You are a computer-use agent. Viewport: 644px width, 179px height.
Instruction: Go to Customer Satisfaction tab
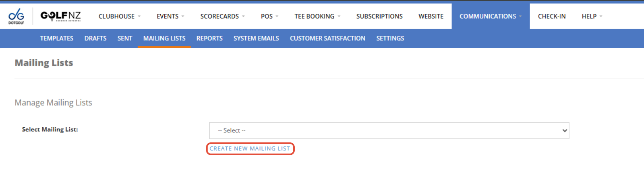(327, 38)
